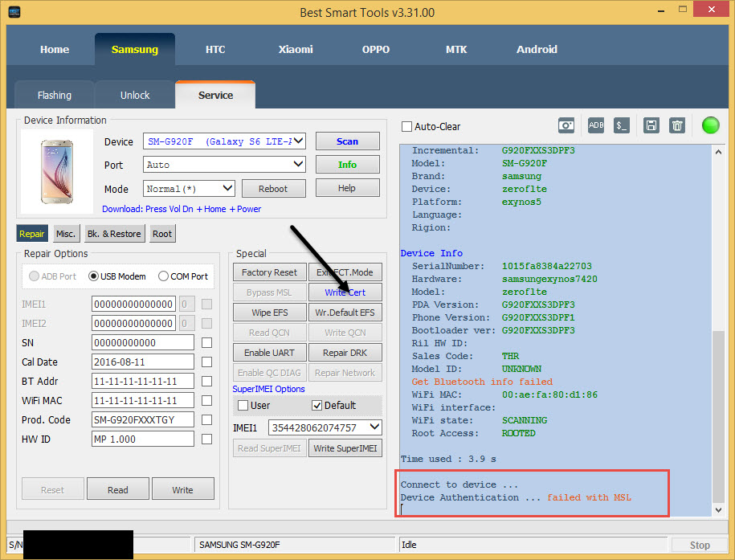Click the Wr.Default EFS button
This screenshot has height=560, width=735.
pyautogui.click(x=345, y=313)
